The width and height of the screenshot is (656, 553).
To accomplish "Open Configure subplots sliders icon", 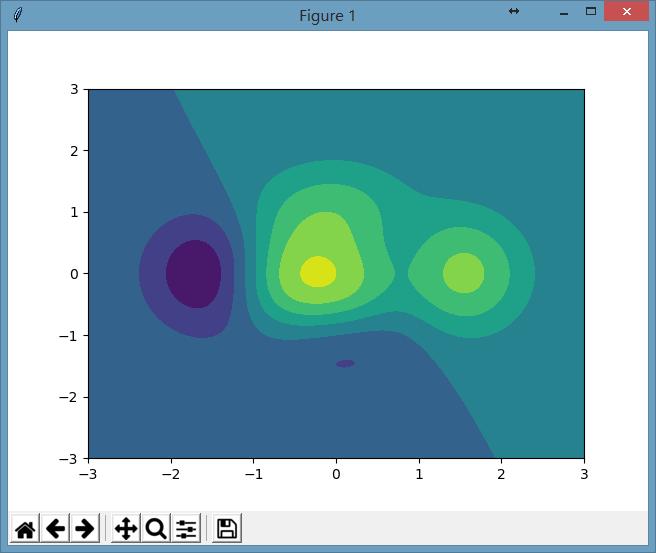I will click(186, 528).
